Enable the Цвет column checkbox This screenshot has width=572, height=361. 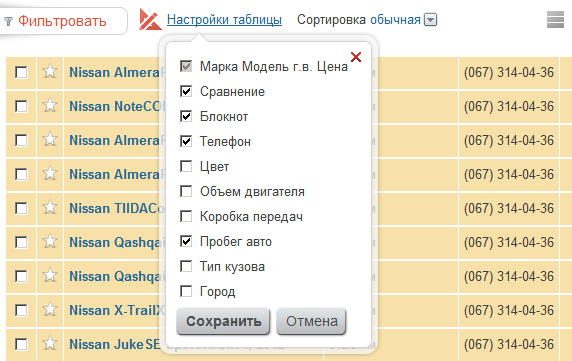(186, 166)
